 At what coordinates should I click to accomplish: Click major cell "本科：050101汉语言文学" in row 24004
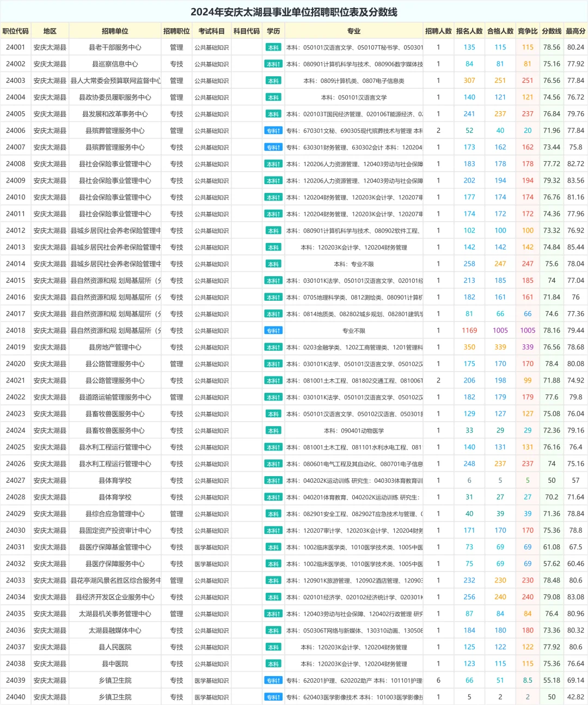(354, 98)
